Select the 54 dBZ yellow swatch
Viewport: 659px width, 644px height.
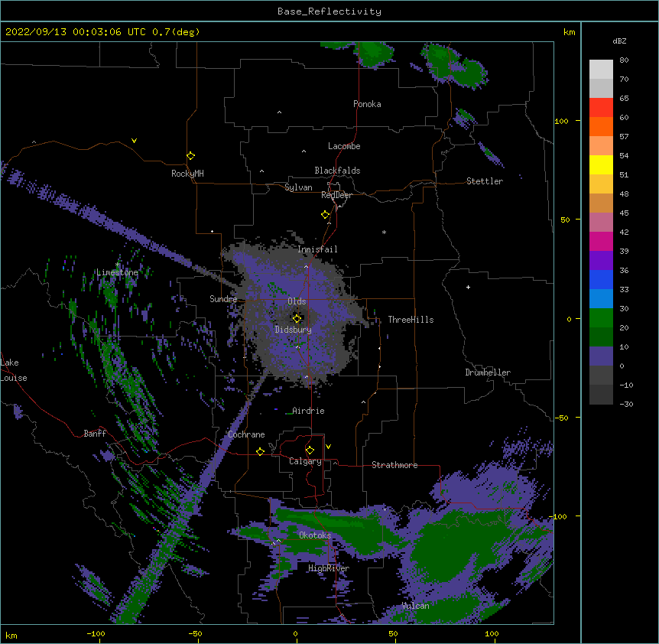(x=601, y=164)
